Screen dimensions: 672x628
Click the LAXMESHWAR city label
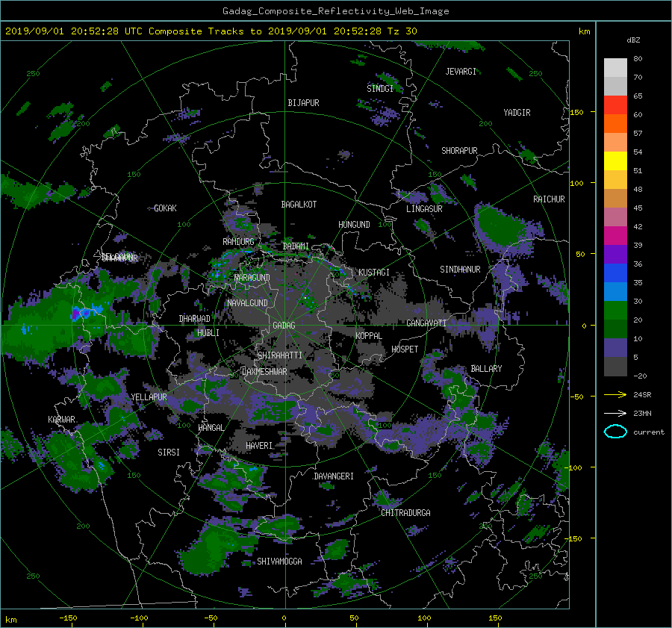click(x=264, y=372)
